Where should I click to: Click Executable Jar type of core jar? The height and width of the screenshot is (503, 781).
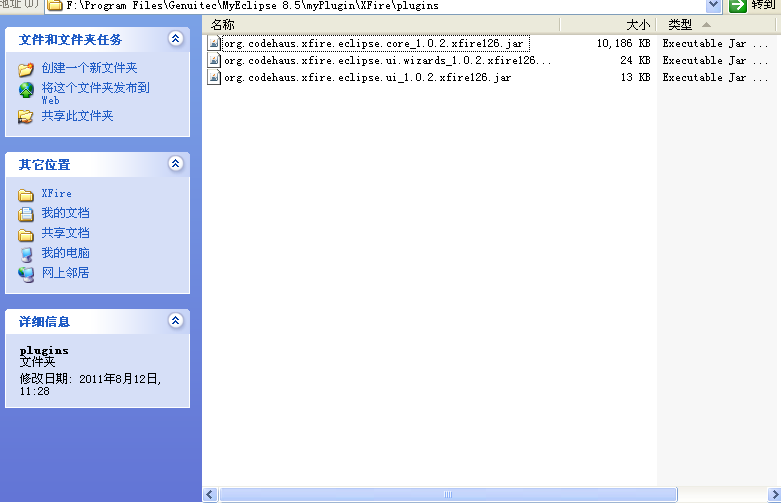point(715,43)
